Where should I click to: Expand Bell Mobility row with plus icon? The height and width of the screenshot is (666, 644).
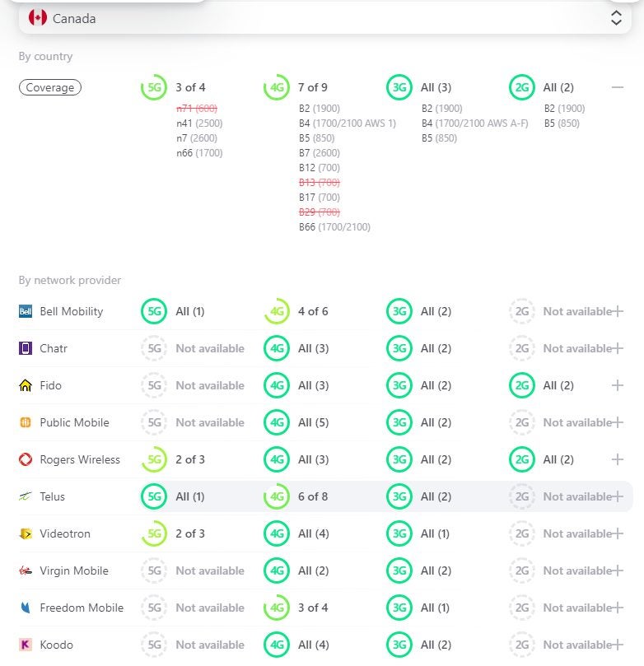(x=618, y=311)
